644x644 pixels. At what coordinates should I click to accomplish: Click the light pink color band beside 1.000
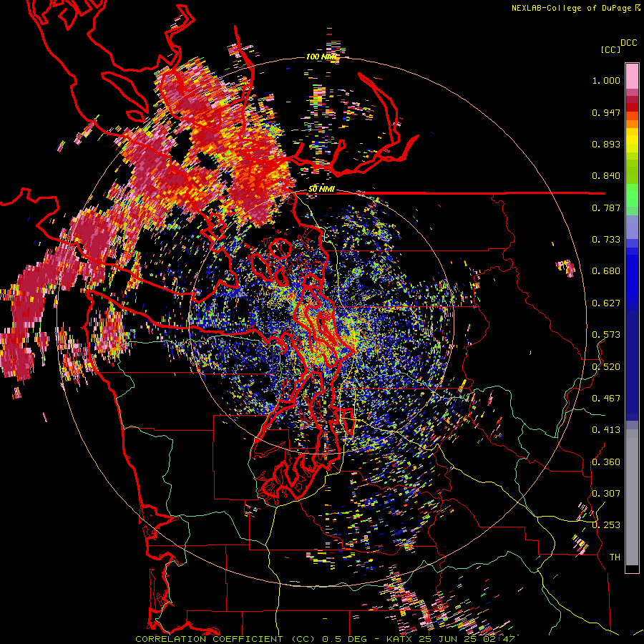(632, 77)
